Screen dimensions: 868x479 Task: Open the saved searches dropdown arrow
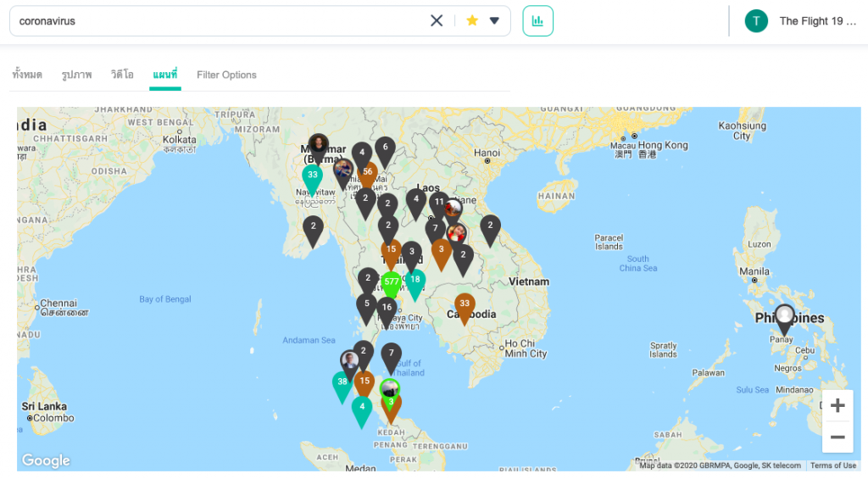[494, 21]
